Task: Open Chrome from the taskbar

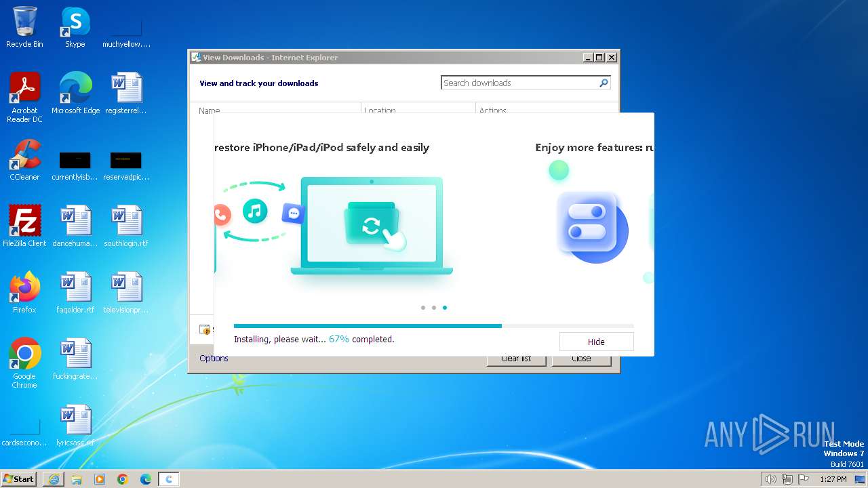Action: [123, 479]
